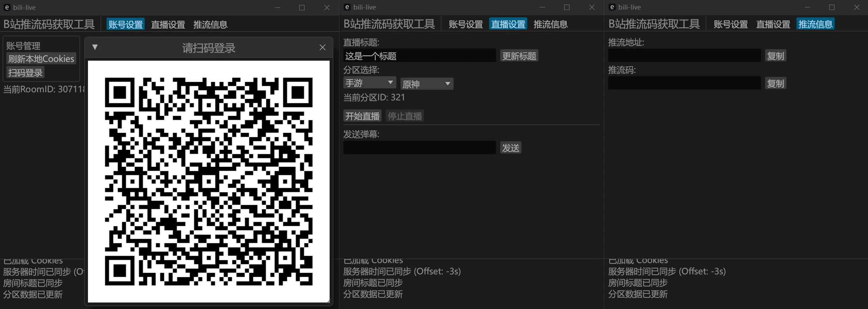Viewport: 868px width, 309px height.
Task: Switch to 账号设置 tab in the right window
Action: tap(731, 24)
